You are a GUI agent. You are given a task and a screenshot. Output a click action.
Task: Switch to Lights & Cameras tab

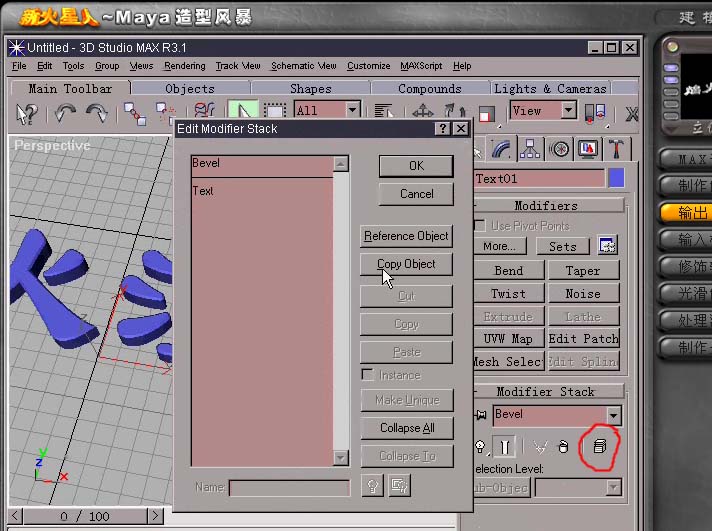[x=550, y=89]
